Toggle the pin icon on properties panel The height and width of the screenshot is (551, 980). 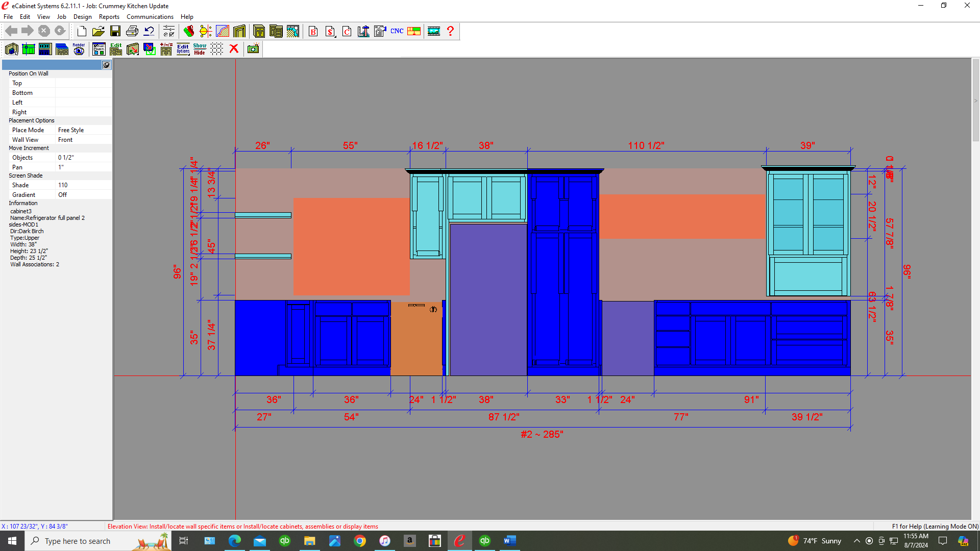106,65
